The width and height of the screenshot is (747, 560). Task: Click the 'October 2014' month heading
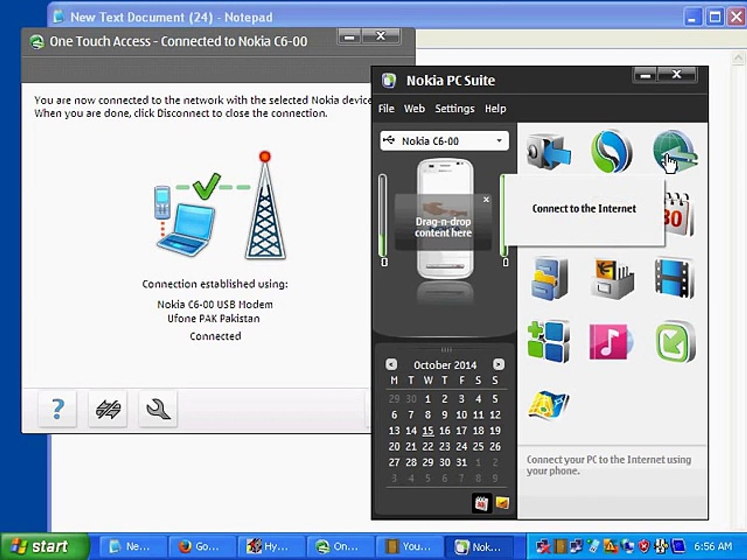point(445,365)
